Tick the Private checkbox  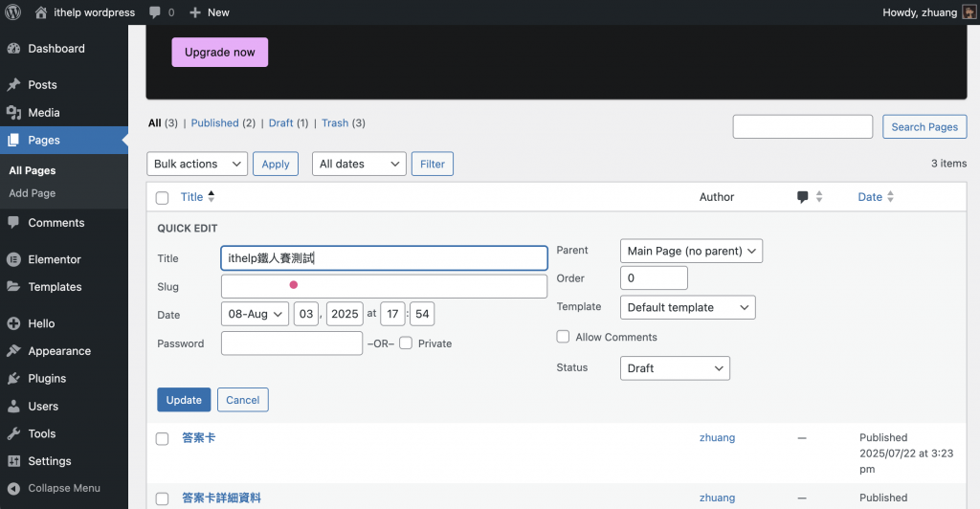pos(406,343)
